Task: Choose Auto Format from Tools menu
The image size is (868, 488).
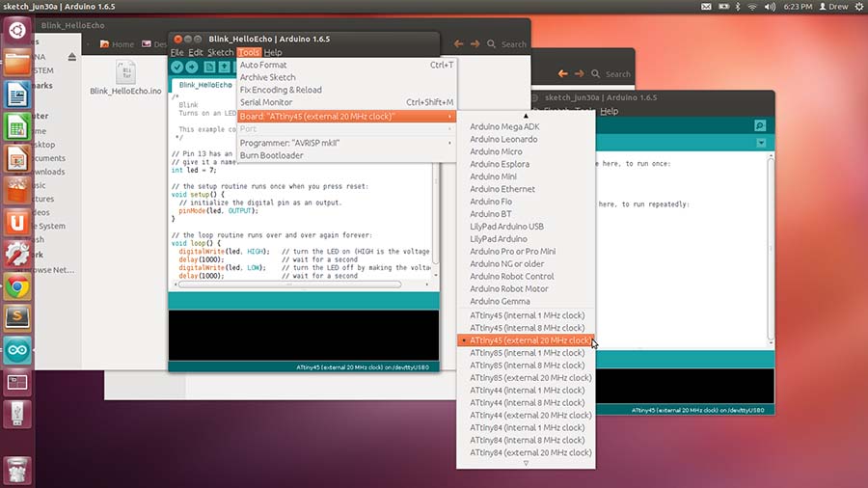Action: (x=346, y=65)
